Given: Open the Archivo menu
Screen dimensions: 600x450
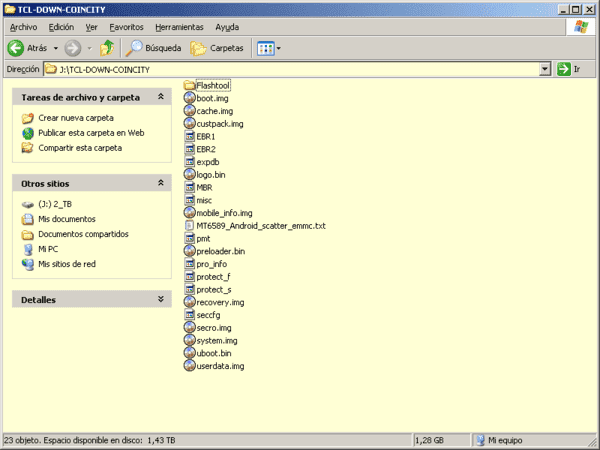Looking at the screenshot, I should coord(24,27).
